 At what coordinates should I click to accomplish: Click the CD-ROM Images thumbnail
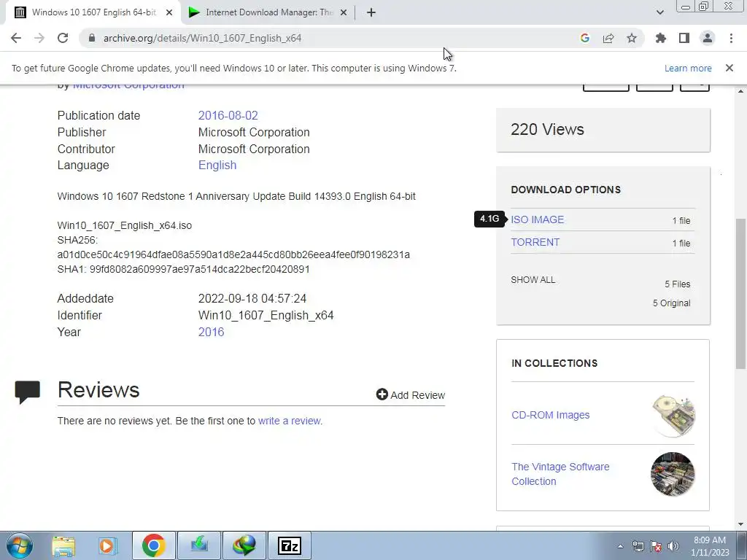tap(673, 416)
